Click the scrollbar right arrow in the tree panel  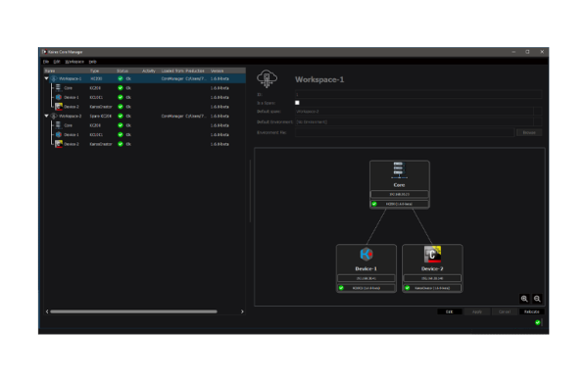click(x=242, y=311)
